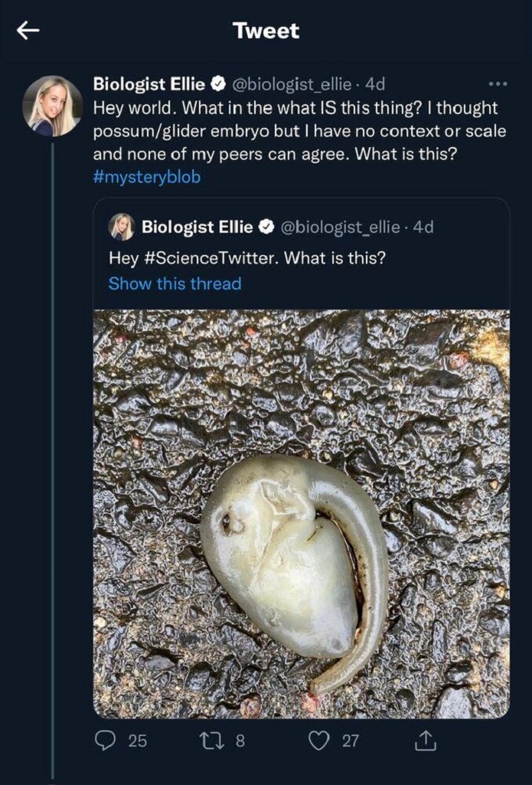This screenshot has width=532, height=785.
Task: Tap the Biologist Ellie name on main tweet
Action: pyautogui.click(x=149, y=83)
